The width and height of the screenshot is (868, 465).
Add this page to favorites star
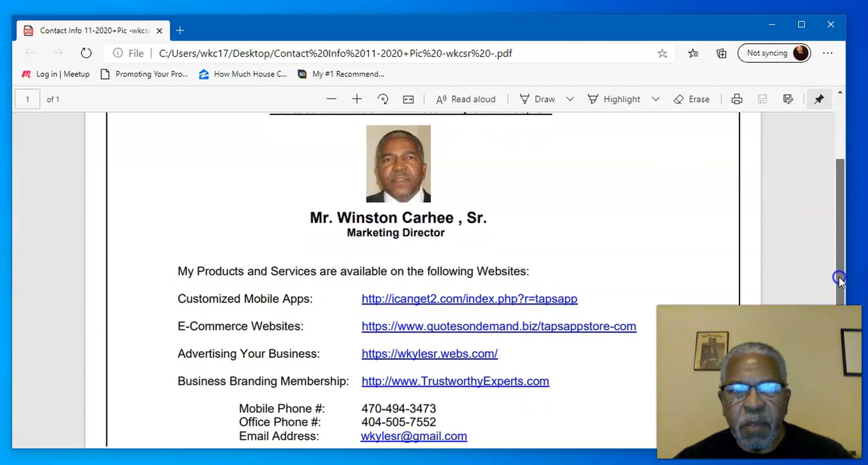(662, 54)
